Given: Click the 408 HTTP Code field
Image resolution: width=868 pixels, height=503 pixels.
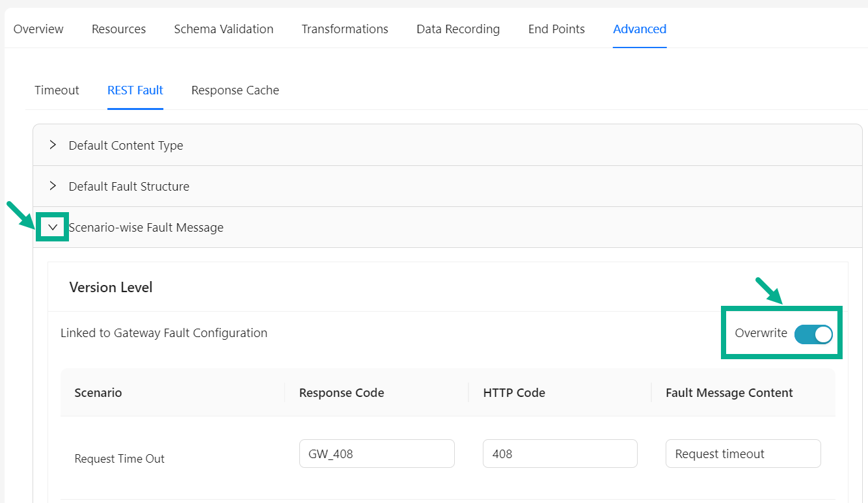Looking at the screenshot, I should 560,454.
